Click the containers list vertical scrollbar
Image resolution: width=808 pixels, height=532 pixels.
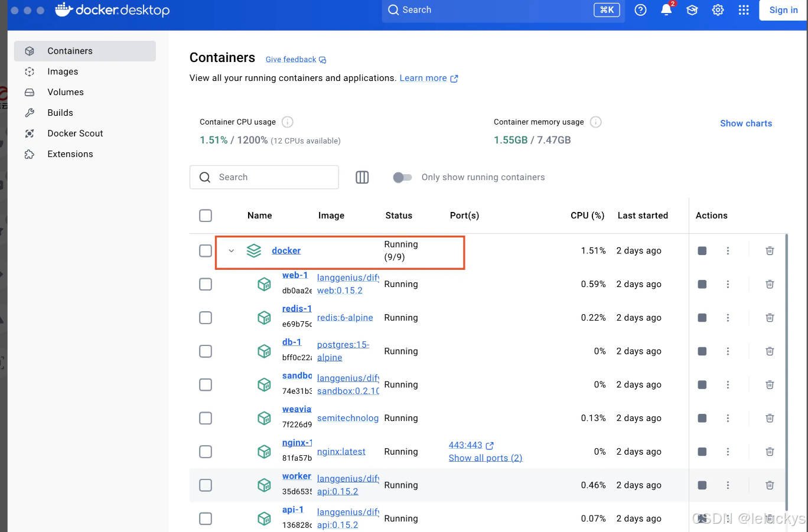point(786,372)
